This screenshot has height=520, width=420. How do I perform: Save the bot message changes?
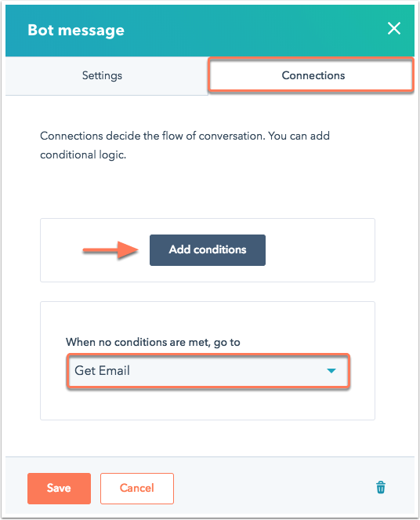59,488
